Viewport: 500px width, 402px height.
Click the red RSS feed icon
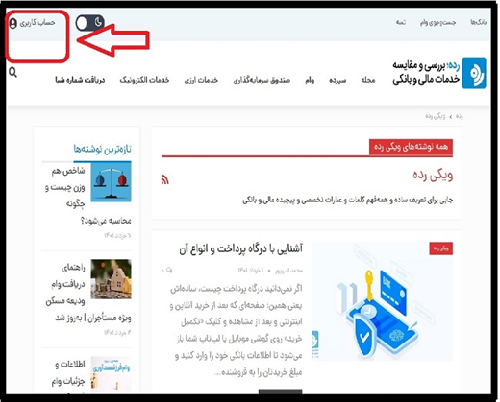(165, 180)
